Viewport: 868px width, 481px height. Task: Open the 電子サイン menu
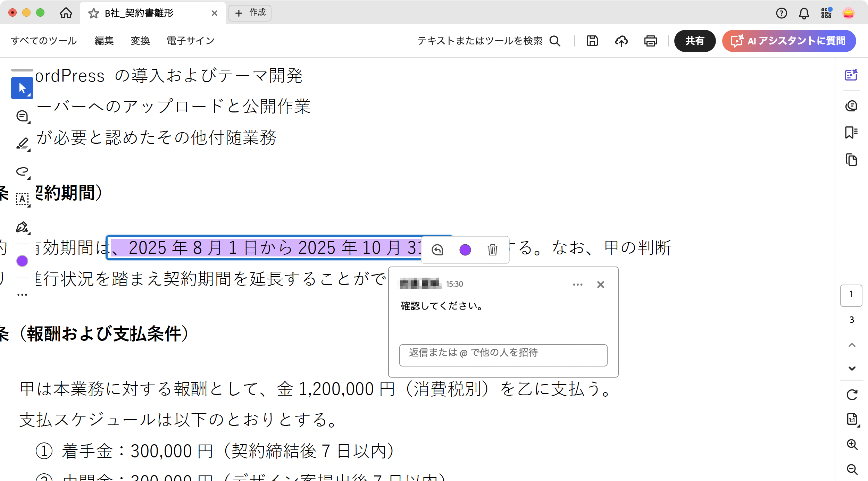(x=190, y=41)
